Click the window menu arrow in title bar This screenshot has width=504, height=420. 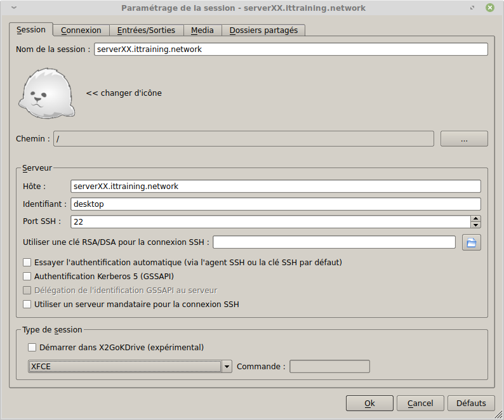click(x=14, y=8)
